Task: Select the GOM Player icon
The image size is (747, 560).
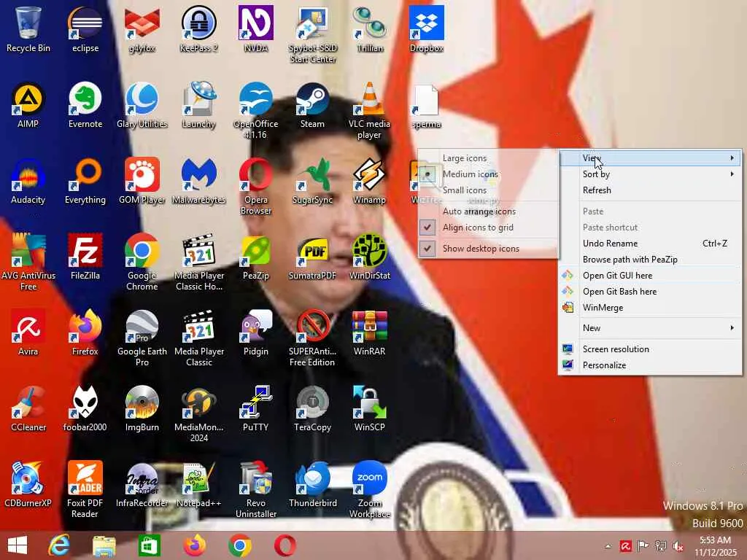Action: 142,181
